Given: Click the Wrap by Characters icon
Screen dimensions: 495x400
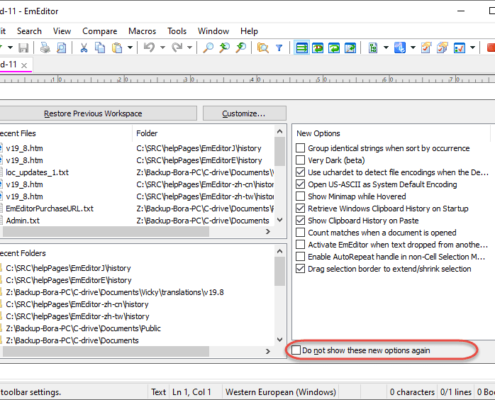Looking at the screenshot, I should [318, 48].
